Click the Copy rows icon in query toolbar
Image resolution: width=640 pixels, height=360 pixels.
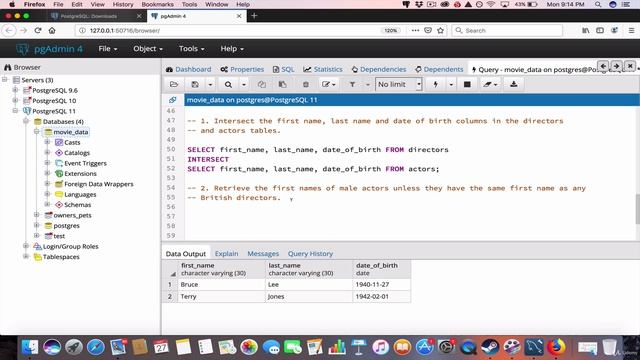tap(262, 84)
